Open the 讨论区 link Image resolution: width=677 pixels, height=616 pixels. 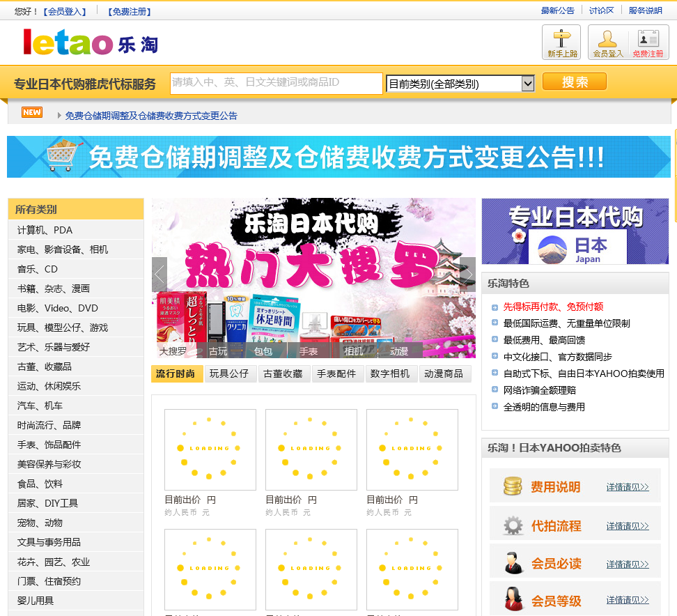coord(602,10)
